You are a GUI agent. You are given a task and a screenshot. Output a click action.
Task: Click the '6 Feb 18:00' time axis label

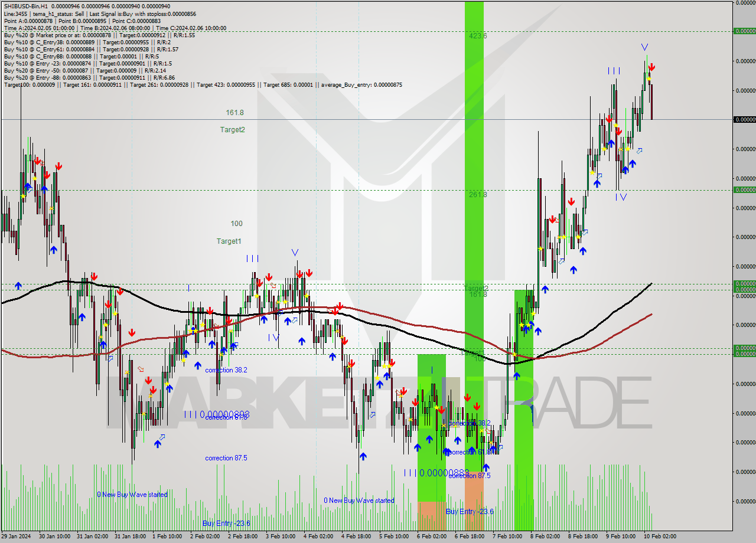470,537
